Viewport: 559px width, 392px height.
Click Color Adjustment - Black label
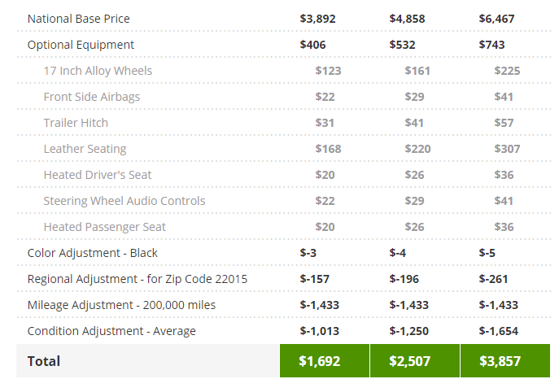[x=92, y=253]
